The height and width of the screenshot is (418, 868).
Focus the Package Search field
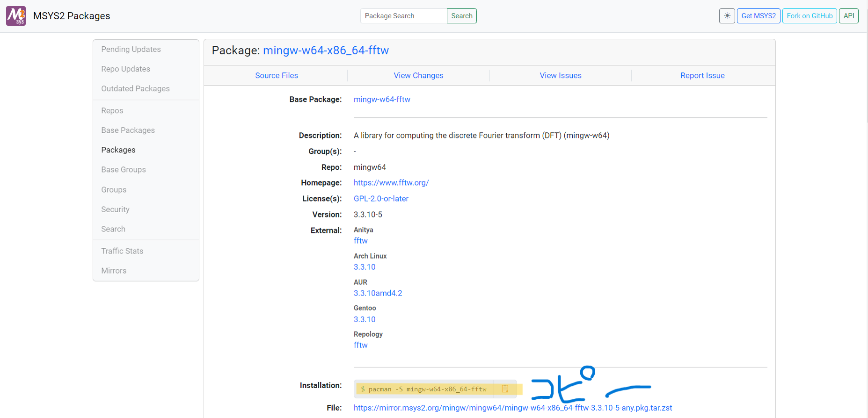point(403,16)
